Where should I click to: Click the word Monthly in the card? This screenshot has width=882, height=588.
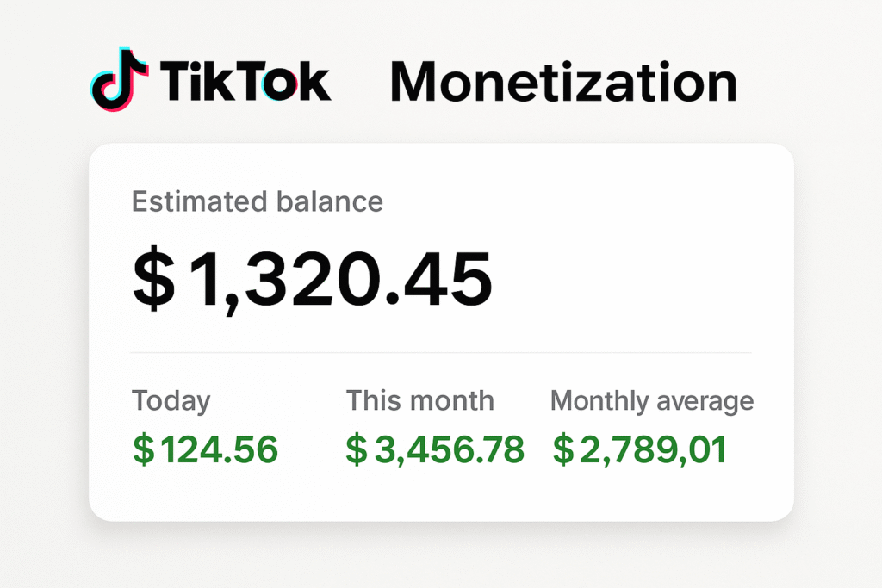(599, 400)
